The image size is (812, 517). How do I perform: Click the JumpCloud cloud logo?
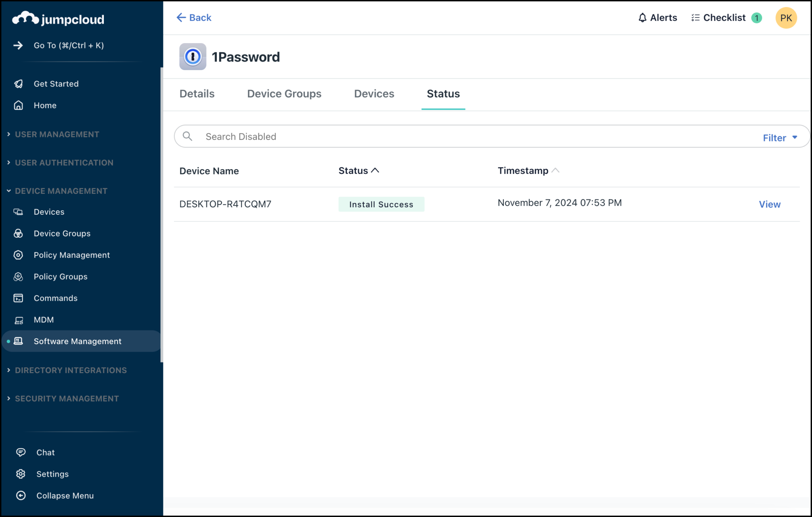(25, 17)
